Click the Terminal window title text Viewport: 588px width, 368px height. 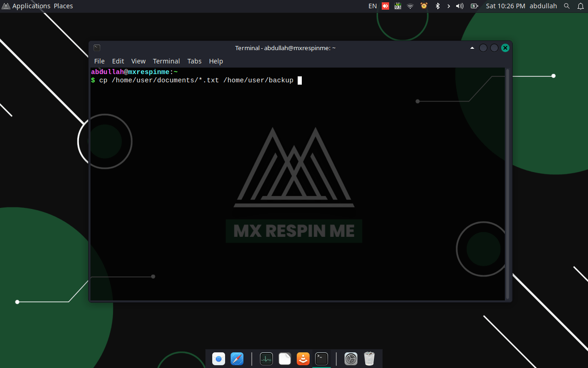point(285,48)
